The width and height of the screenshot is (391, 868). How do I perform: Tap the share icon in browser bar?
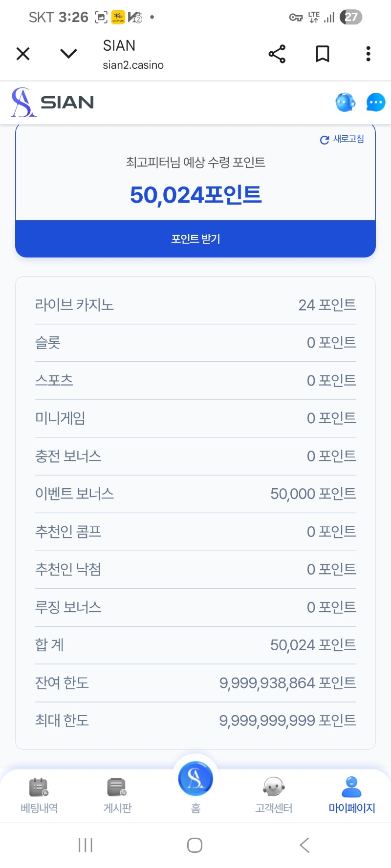coord(277,54)
